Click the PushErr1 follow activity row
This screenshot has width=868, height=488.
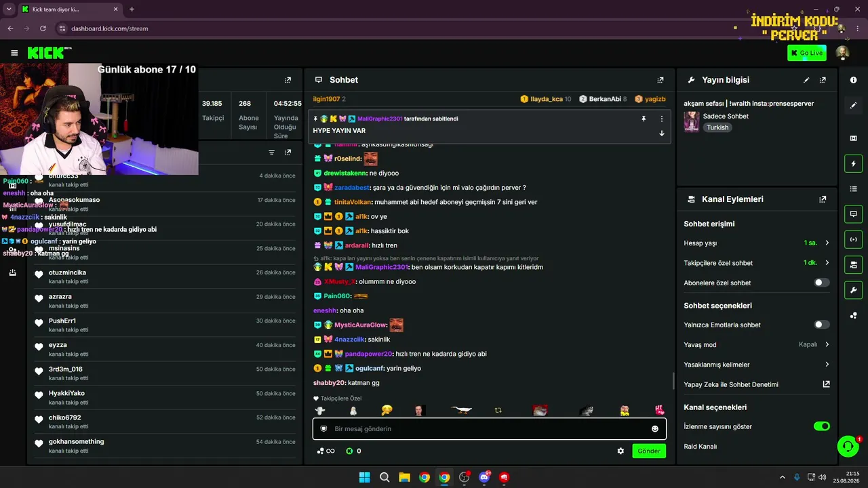166,325
